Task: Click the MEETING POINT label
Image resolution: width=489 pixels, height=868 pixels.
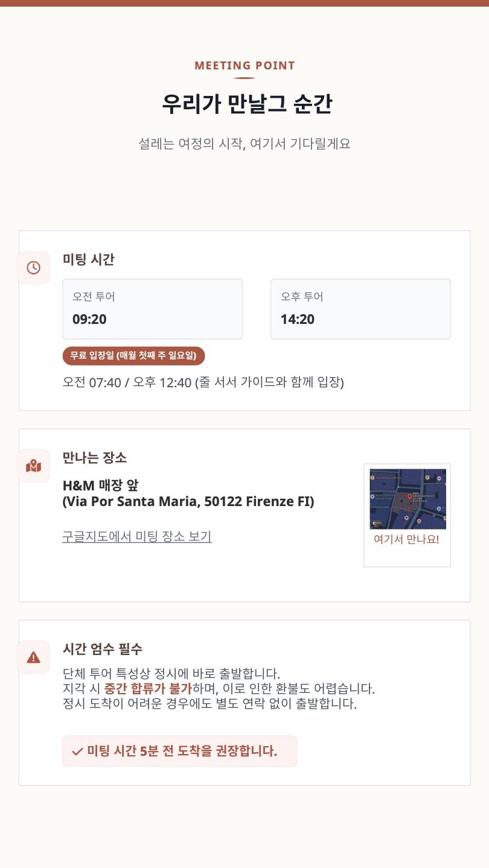Action: [245, 66]
